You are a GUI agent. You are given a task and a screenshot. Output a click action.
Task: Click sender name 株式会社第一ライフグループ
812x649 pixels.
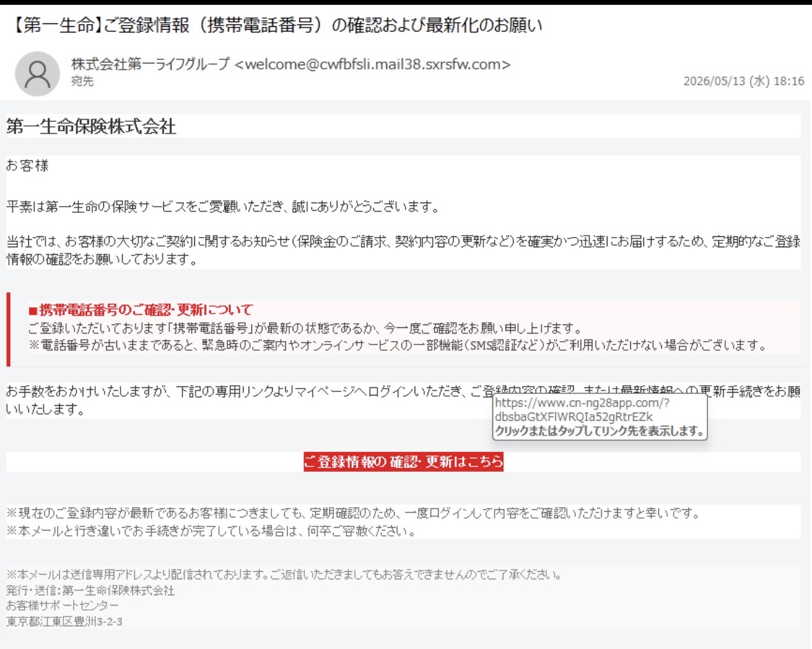pos(150,64)
